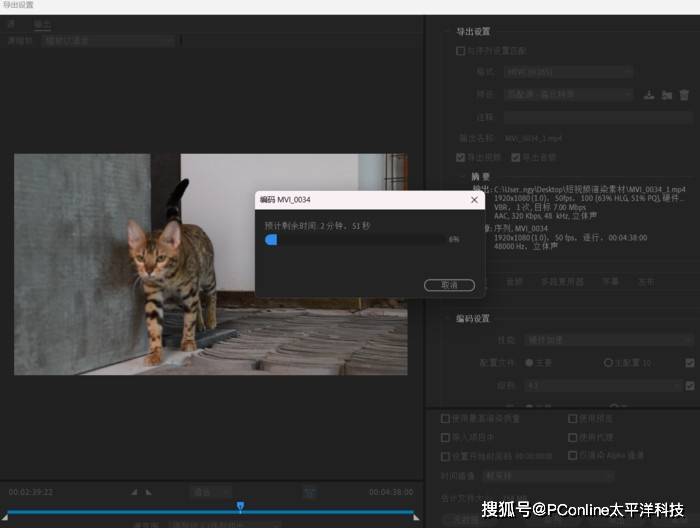Enable 使用最高渲染质量 checkbox
700x528 pixels.
445,419
